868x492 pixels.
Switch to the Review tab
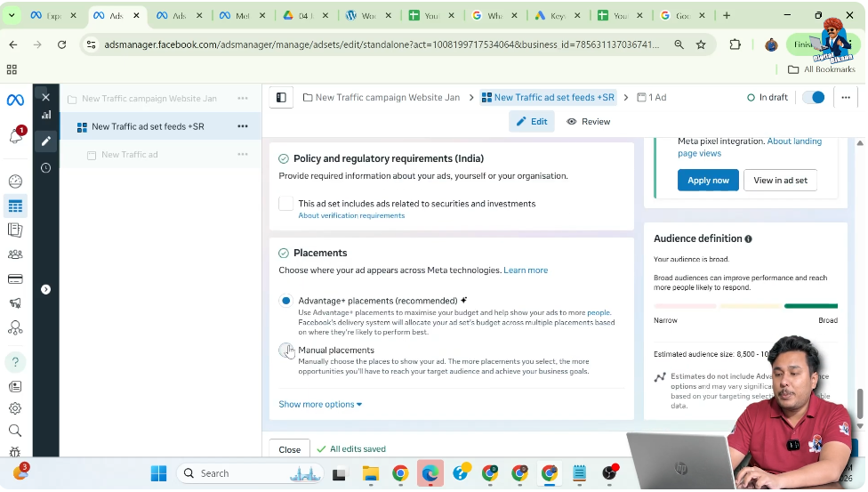point(589,122)
